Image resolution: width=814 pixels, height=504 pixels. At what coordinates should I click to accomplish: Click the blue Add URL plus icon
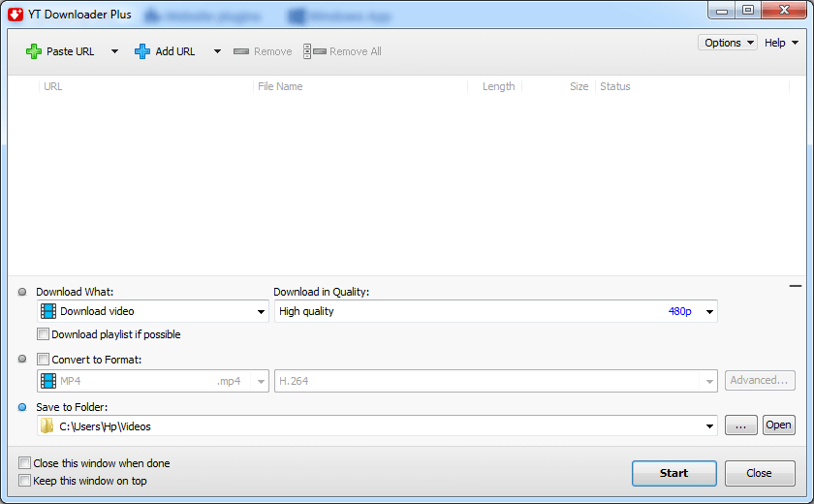(x=142, y=51)
